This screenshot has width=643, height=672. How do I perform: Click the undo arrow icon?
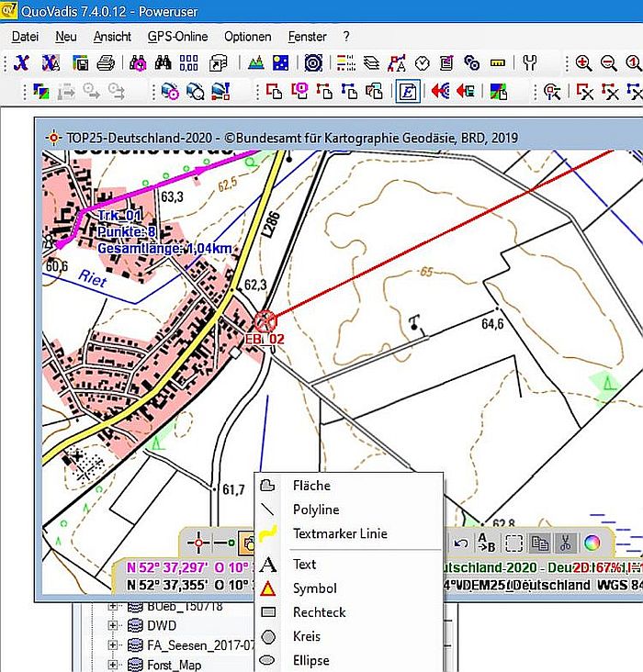461,543
